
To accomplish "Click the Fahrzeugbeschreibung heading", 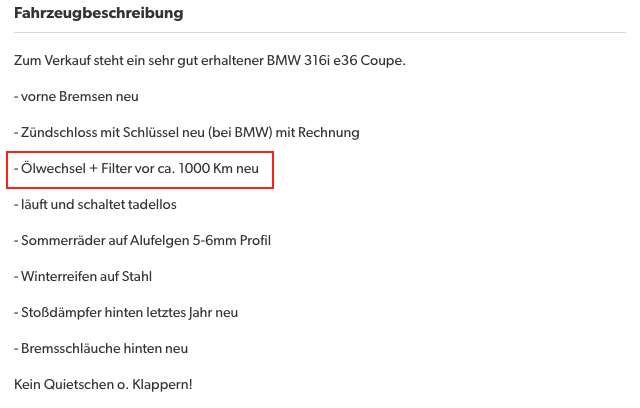I will (98, 14).
